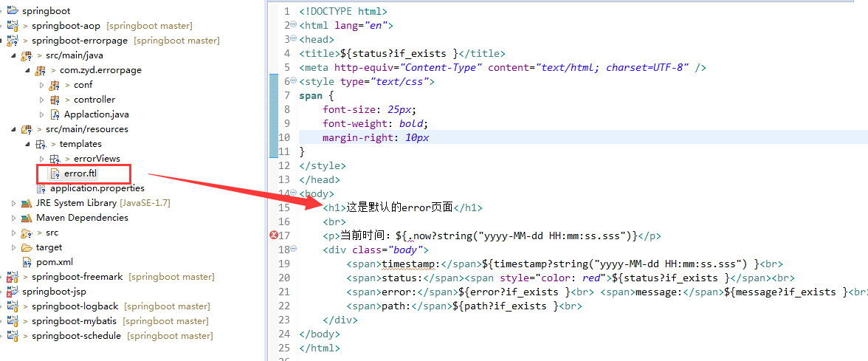Fold the style block on line 6
This screenshot has width=868, height=361.
[x=294, y=81]
